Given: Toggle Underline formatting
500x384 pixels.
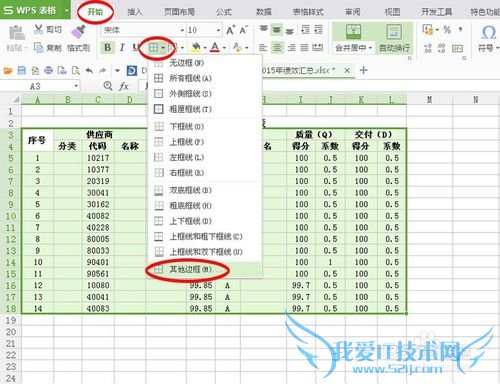Looking at the screenshot, I should pos(136,47).
